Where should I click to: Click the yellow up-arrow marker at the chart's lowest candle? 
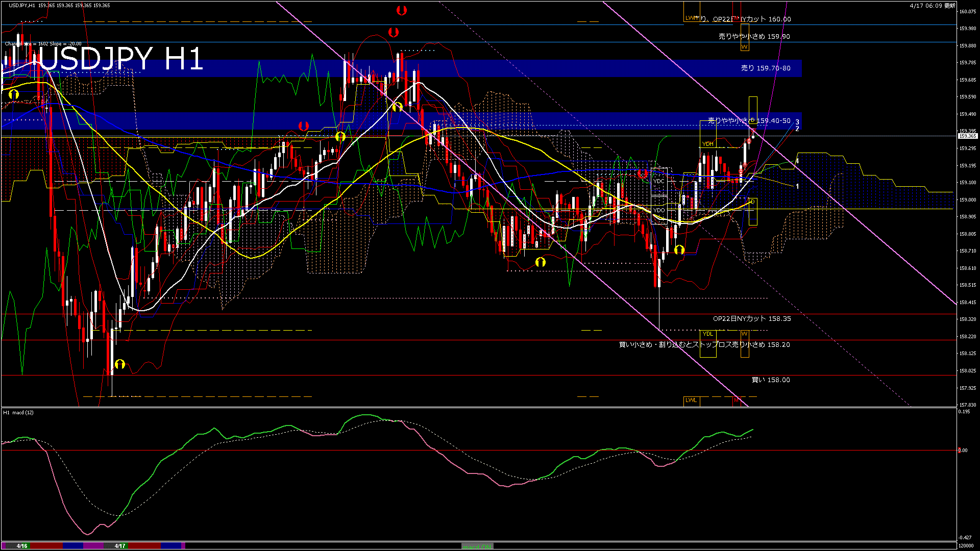[120, 364]
